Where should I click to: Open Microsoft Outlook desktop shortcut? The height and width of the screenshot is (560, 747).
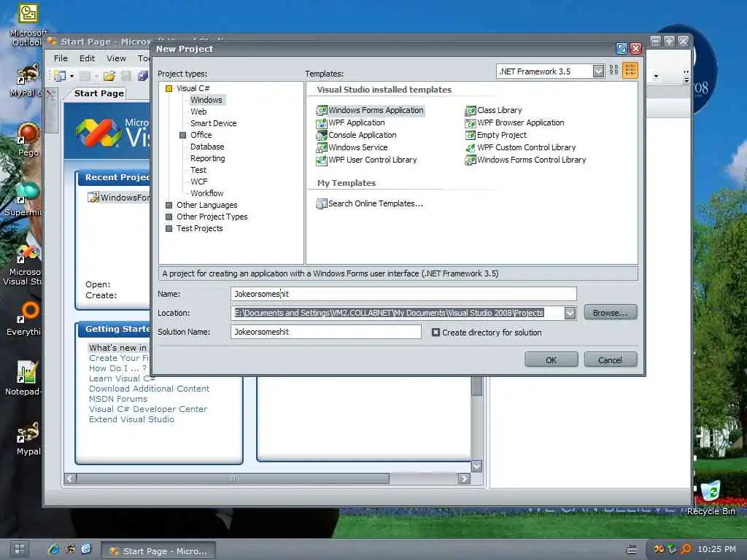28,24
